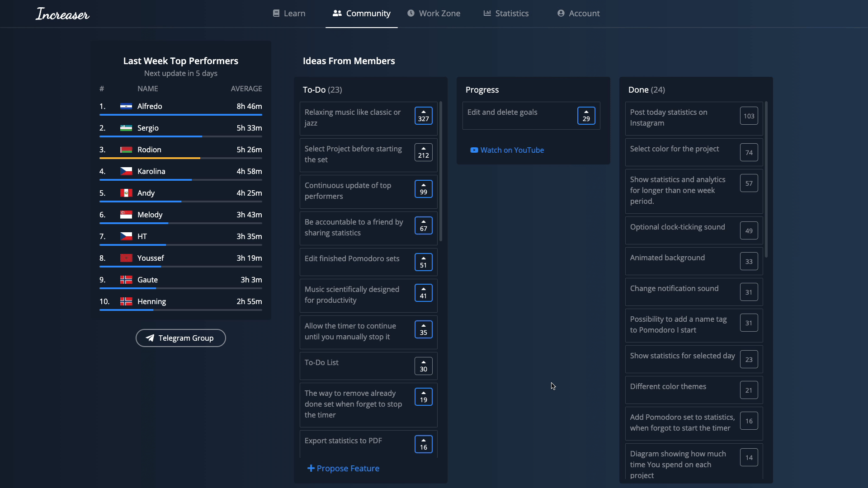Switch to the Community tab
The width and height of the screenshot is (868, 488).
click(x=361, y=14)
